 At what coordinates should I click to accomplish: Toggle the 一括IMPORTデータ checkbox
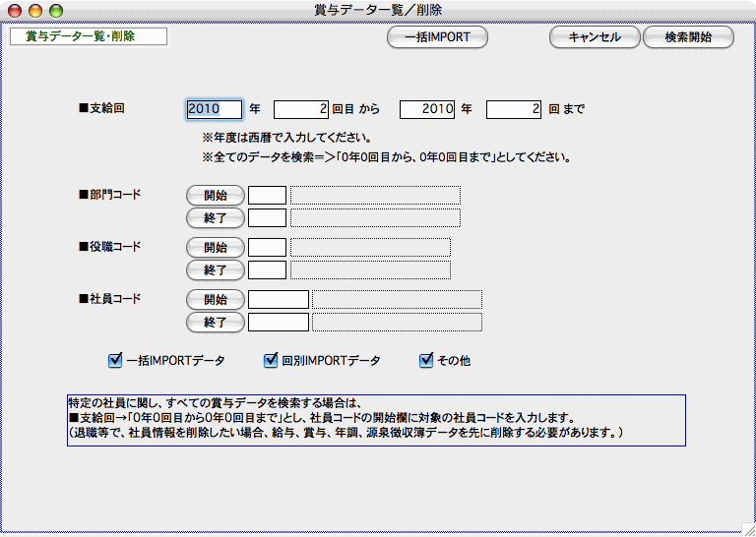pos(115,361)
